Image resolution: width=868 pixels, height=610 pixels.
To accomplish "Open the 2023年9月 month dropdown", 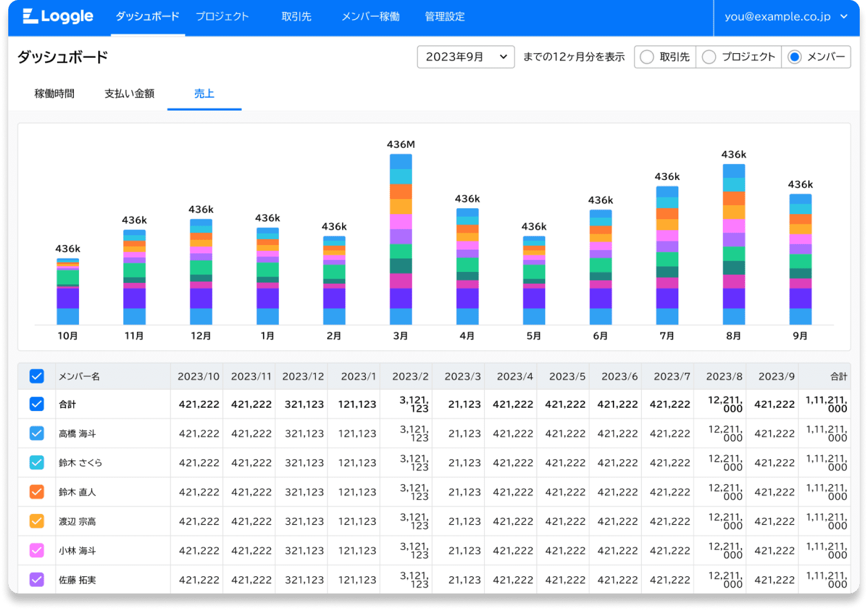I will [x=466, y=57].
